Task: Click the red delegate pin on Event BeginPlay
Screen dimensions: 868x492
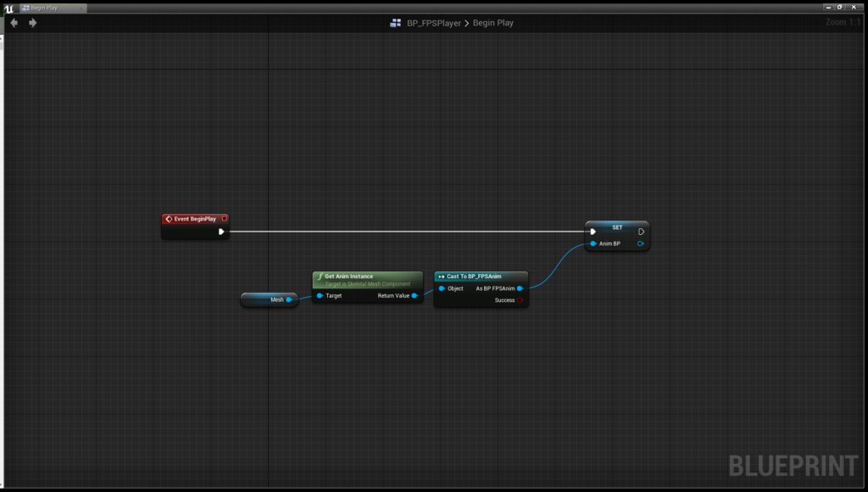Action: (224, 218)
